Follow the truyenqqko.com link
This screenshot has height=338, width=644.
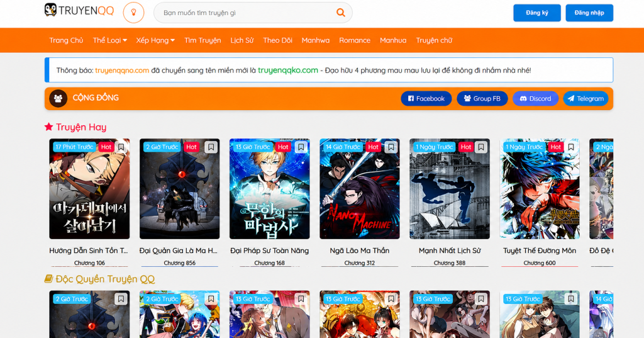point(288,70)
